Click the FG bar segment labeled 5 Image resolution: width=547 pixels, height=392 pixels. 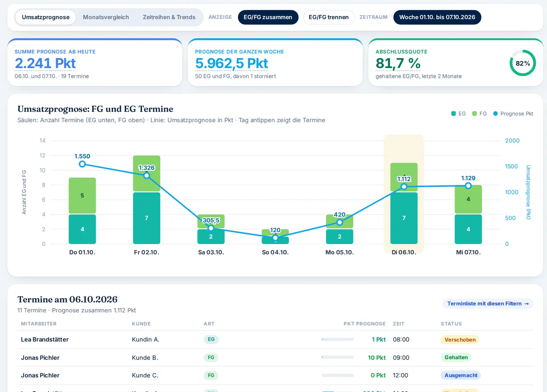82,195
